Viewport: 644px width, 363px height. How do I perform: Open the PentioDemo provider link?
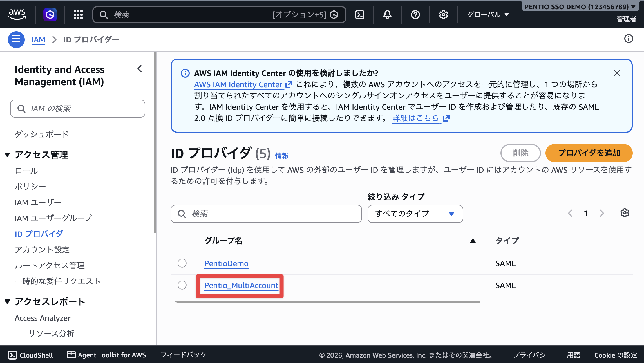[x=226, y=263]
